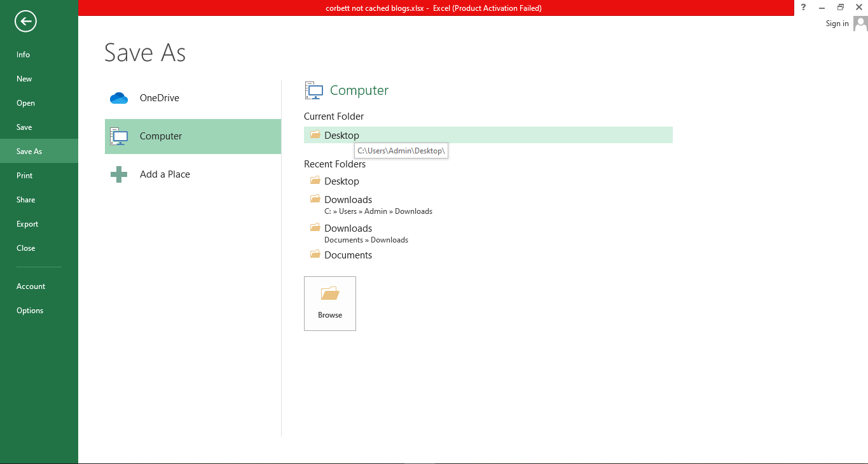Choose Save in the left sidebar
Screen dimensions: 868x464
(39, 127)
